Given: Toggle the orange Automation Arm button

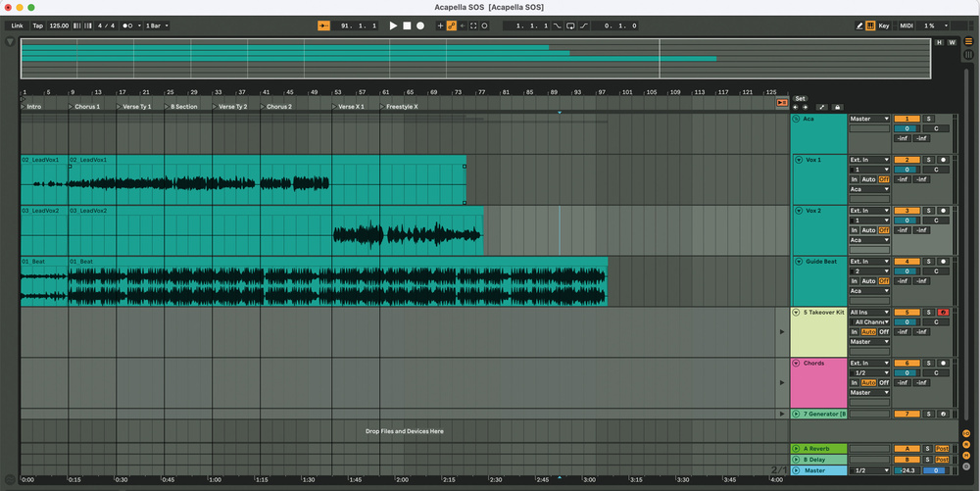Looking at the screenshot, I should 451,25.
